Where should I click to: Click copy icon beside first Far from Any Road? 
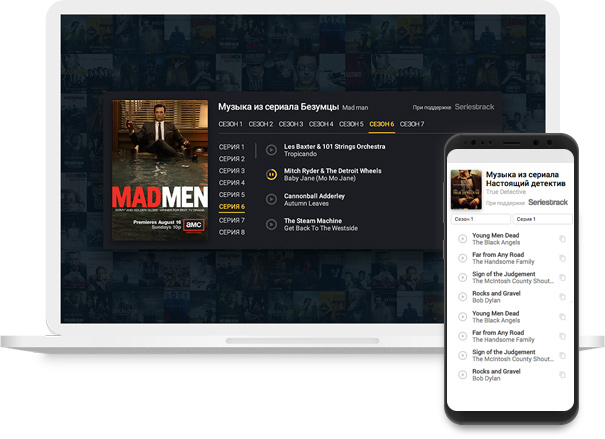coord(562,258)
